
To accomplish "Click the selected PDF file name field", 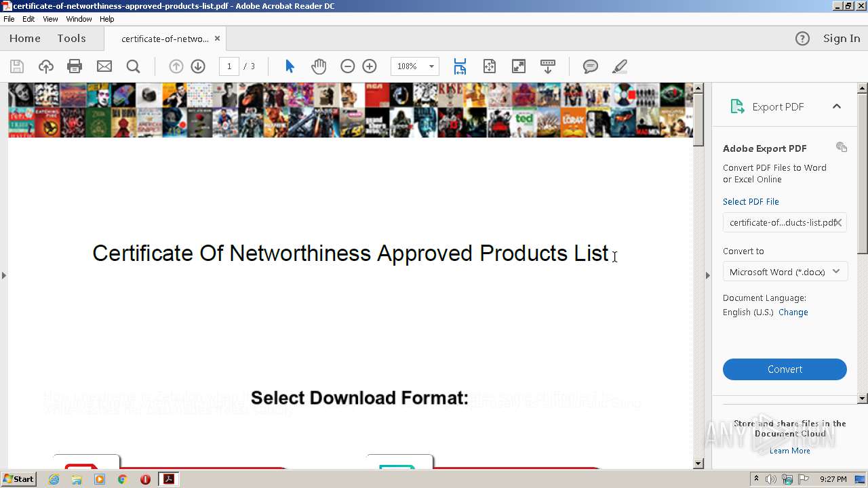I will [x=785, y=222].
